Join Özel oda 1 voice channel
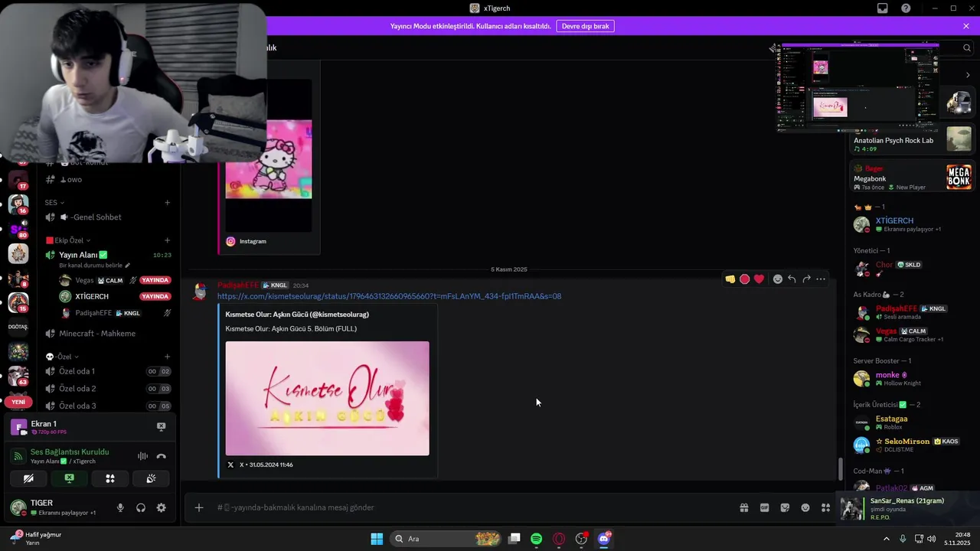This screenshot has width=980, height=551. (x=108, y=371)
